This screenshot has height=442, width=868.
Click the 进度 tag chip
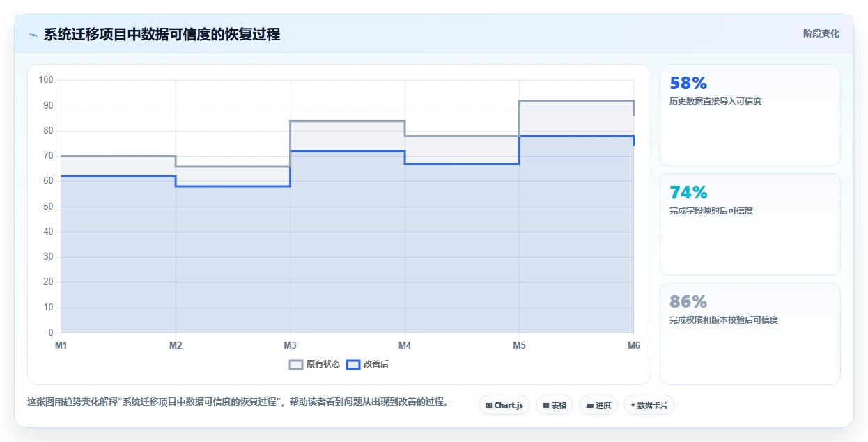(x=598, y=405)
